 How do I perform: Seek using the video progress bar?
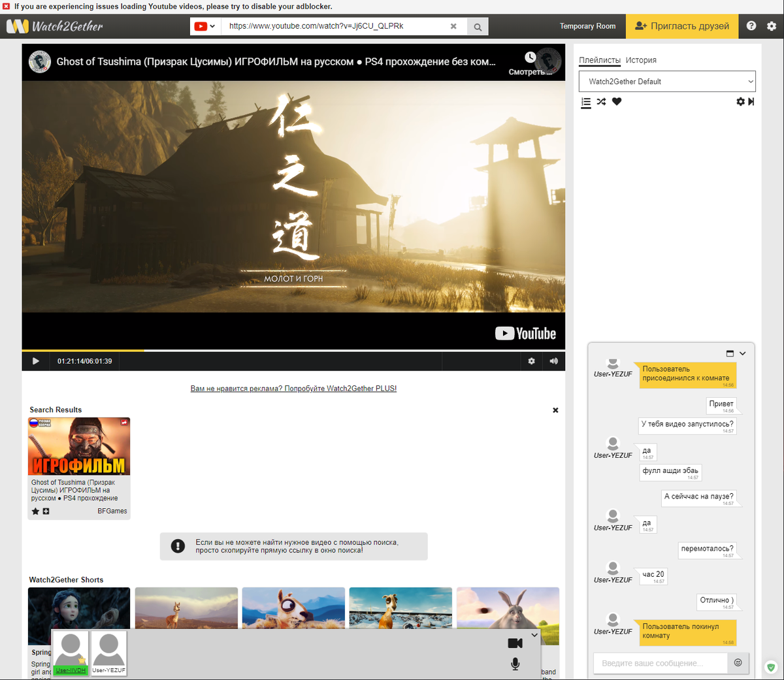[293, 351]
